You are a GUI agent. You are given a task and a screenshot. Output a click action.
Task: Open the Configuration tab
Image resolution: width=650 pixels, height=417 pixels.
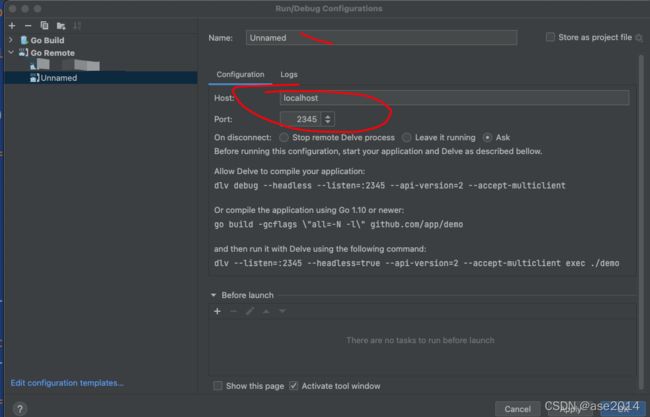coord(240,75)
